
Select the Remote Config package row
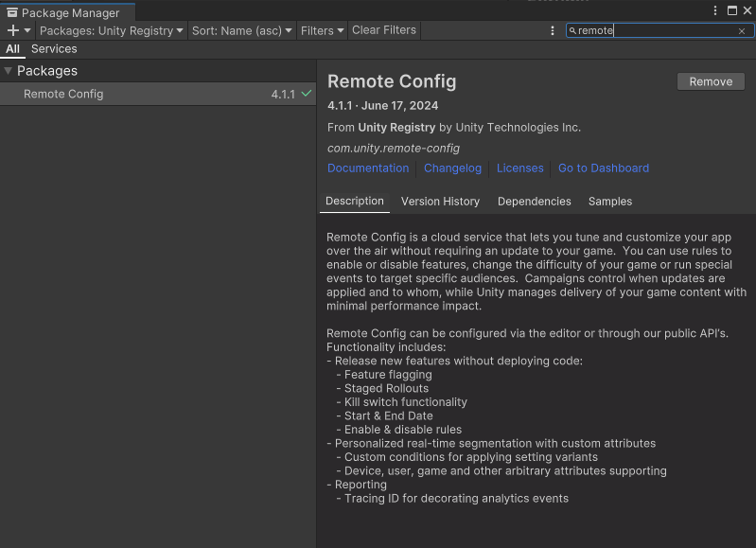pyautogui.click(x=158, y=94)
